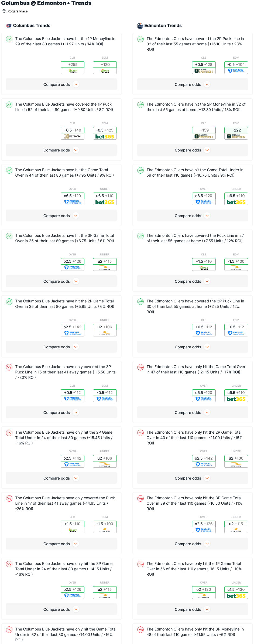Expand Compare odds under Edmonton 1P Game Total Over
254x644 pixels.
click(x=192, y=609)
